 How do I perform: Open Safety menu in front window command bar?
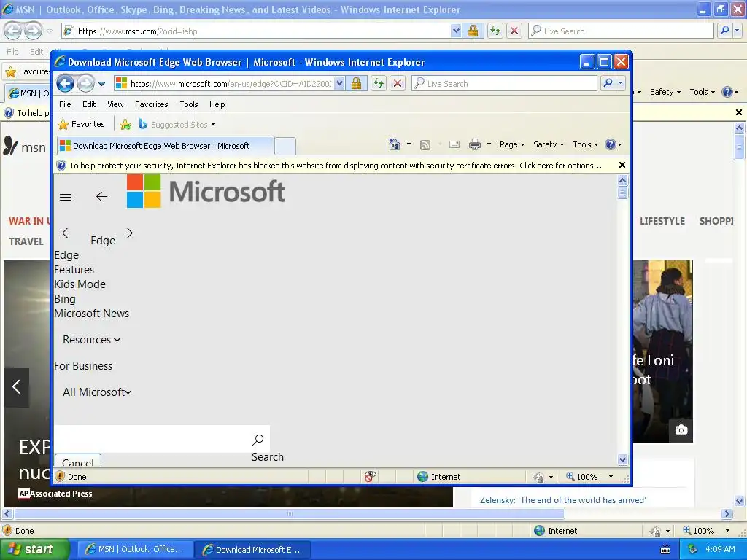[549, 144]
